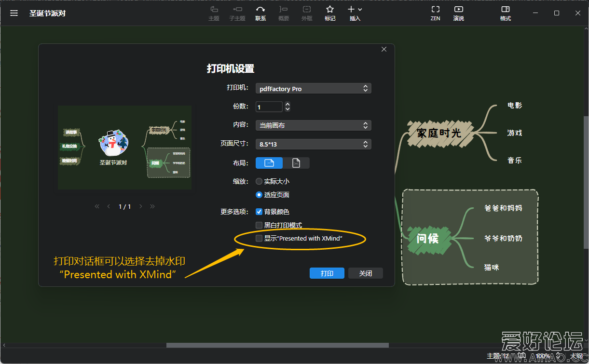
Task: Click the 外框 boundary tool
Action: 307,13
